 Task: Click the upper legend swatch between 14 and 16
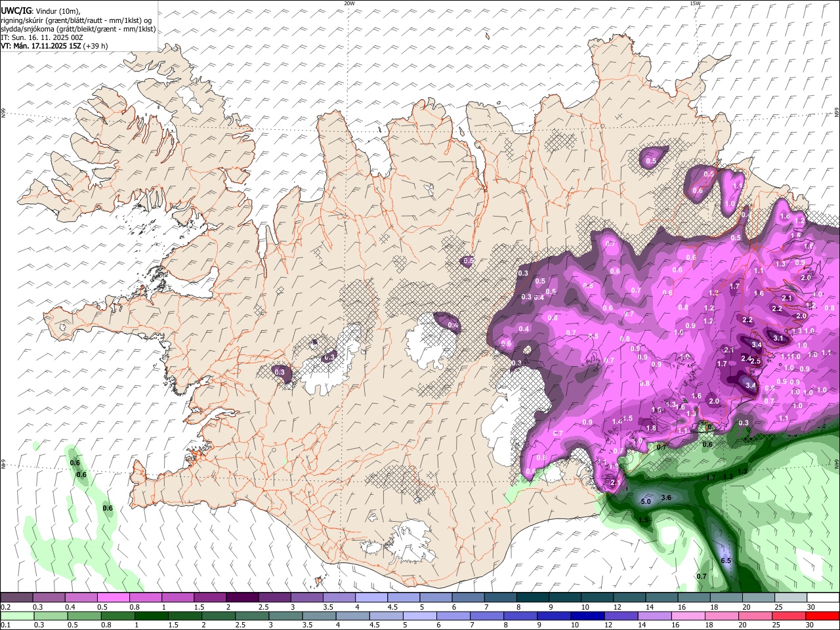point(661,598)
